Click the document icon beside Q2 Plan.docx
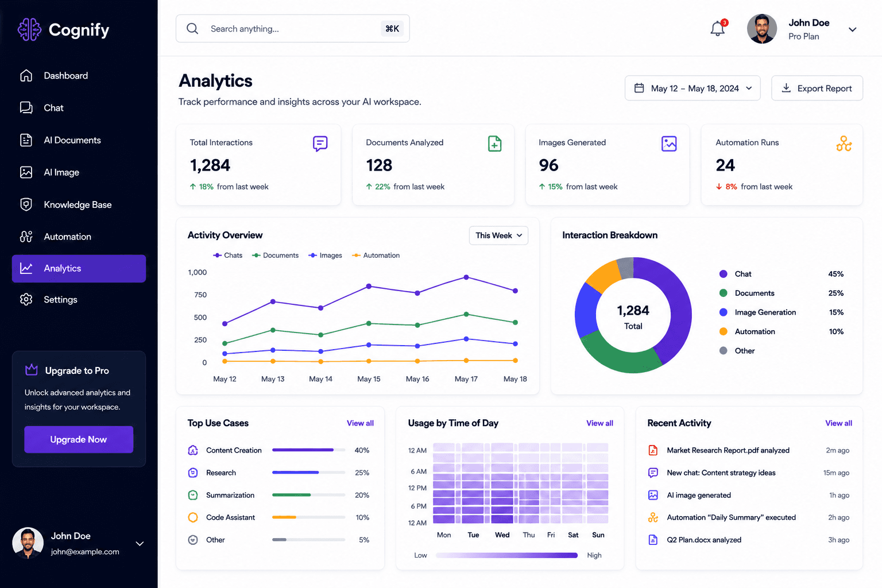The height and width of the screenshot is (588, 882). pyautogui.click(x=653, y=540)
